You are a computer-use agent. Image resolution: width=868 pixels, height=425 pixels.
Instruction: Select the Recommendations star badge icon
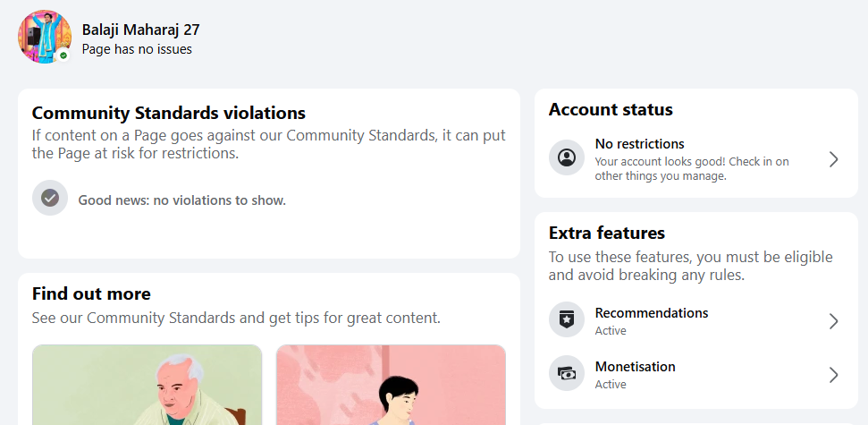[567, 319]
